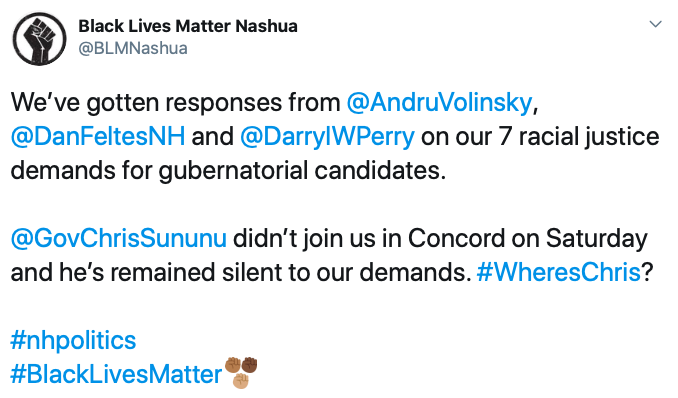Open the @DanFeltesNH mention
The image size is (678, 398).
98,136
